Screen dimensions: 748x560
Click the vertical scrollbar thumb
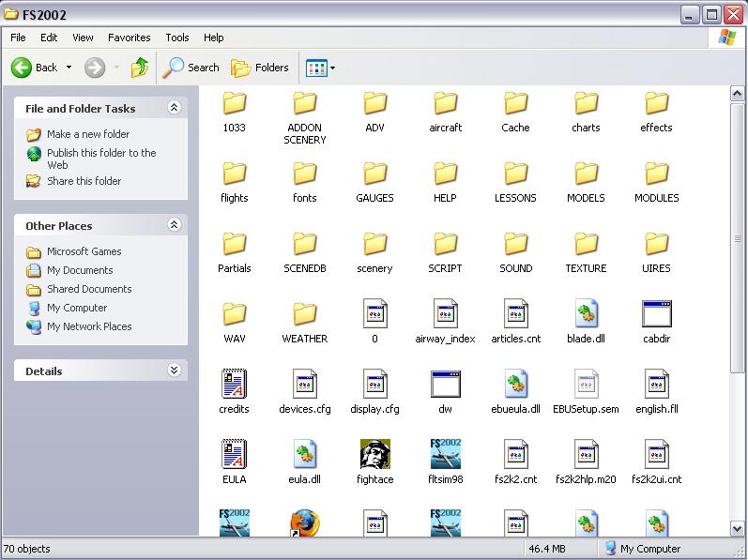[737, 238]
